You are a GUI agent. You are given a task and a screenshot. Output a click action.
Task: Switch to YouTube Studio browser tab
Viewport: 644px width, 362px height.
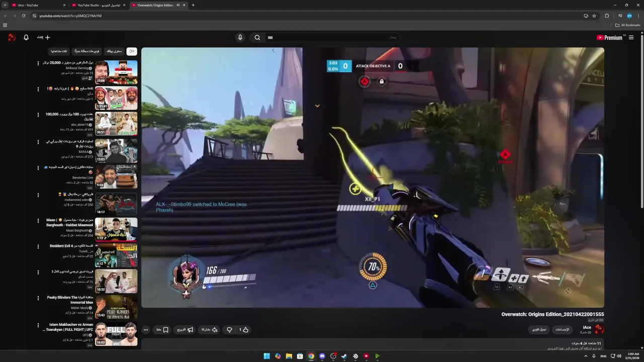(x=98, y=5)
